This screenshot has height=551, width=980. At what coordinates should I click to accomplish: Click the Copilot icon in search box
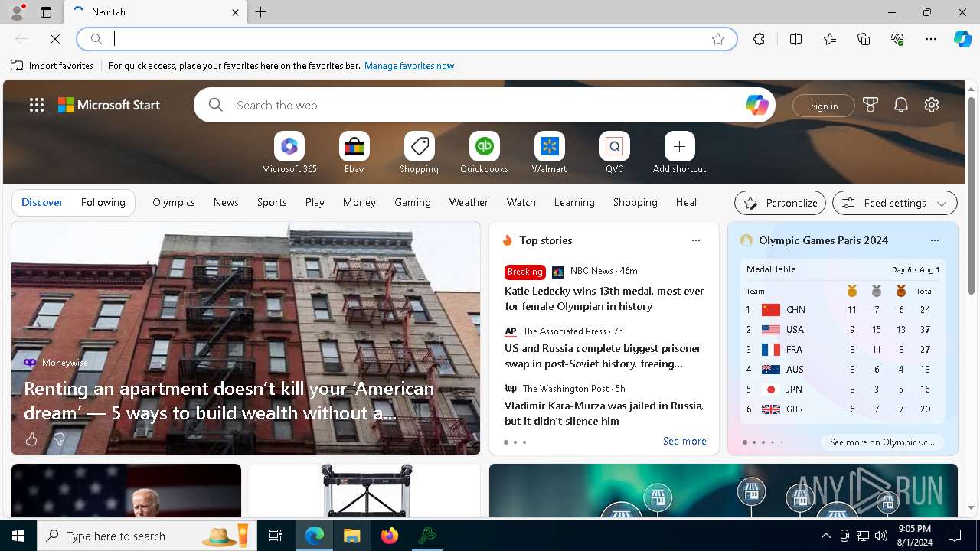[756, 106]
